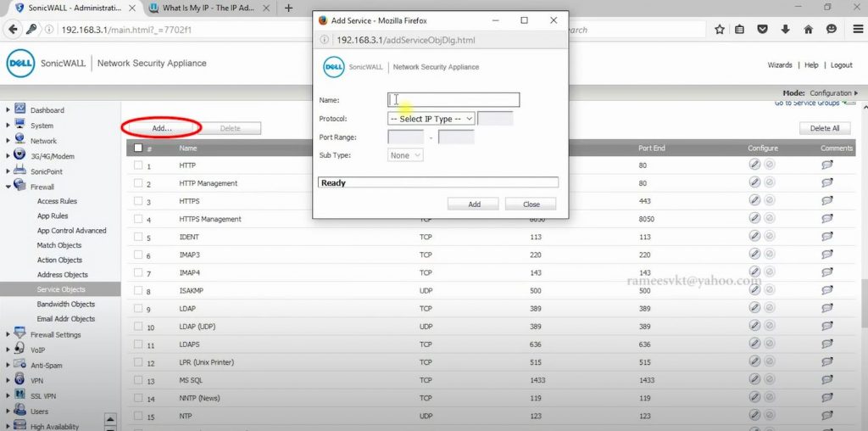Toggle the select-all checkbox in table header

[x=138, y=148]
